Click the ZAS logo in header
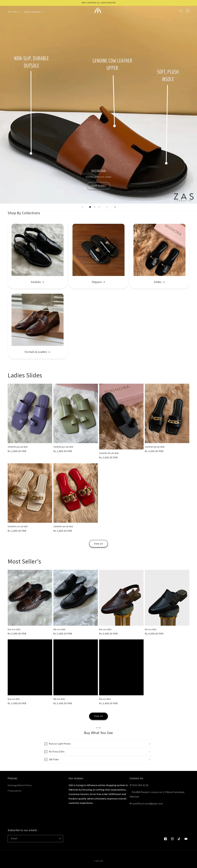The image size is (197, 868). (x=98, y=11)
